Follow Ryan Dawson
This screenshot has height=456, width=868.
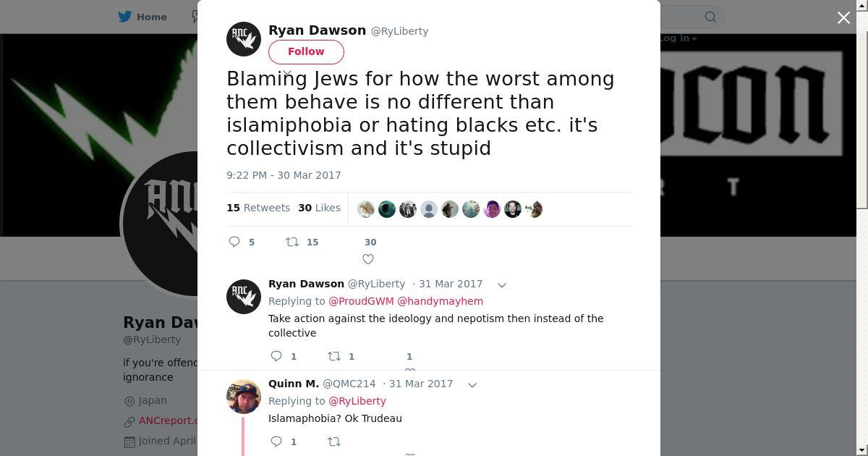(x=306, y=51)
